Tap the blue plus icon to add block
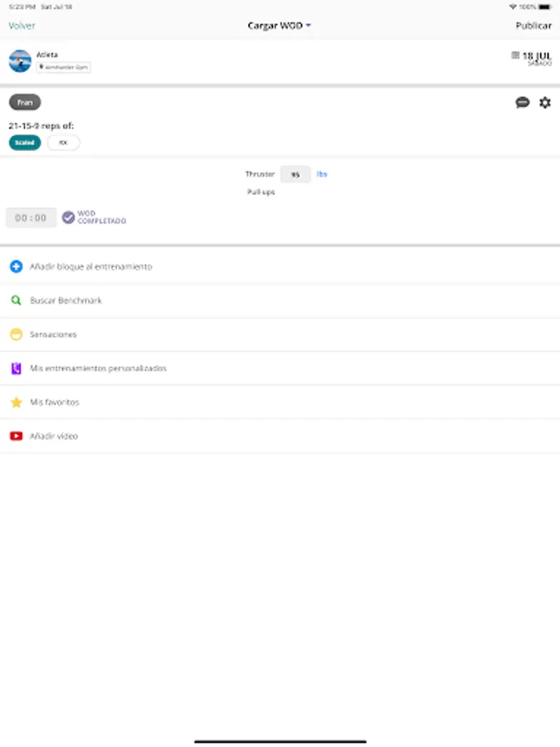Viewport: 560px width, 747px height. click(x=17, y=266)
